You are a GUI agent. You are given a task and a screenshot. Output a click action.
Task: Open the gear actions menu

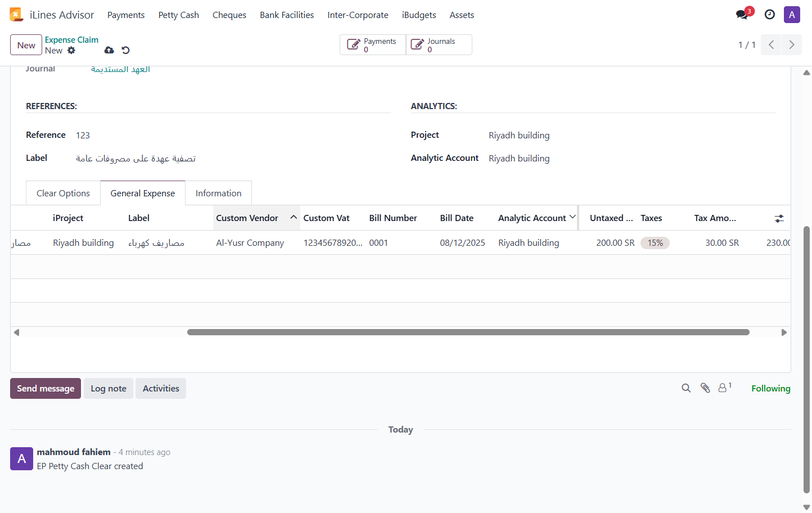pyautogui.click(x=71, y=50)
